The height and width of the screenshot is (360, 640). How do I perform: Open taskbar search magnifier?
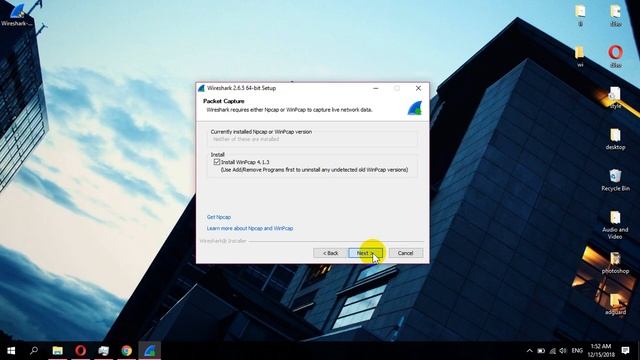pos(34,351)
